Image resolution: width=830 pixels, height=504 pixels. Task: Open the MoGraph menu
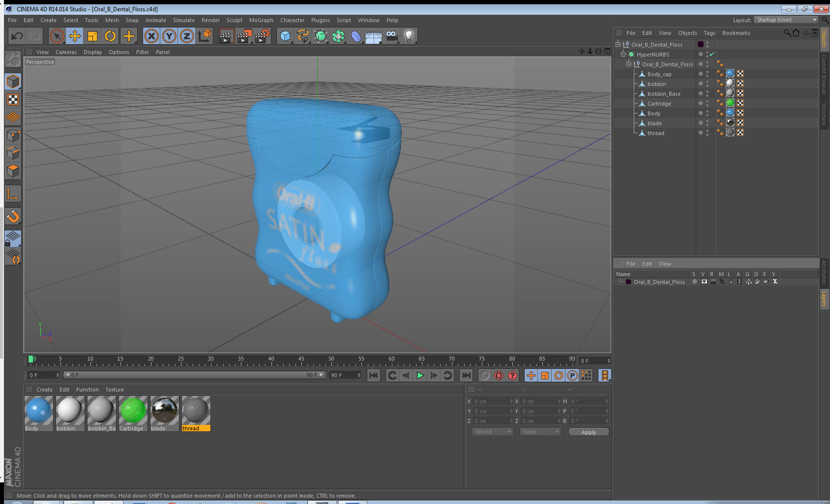pos(261,20)
